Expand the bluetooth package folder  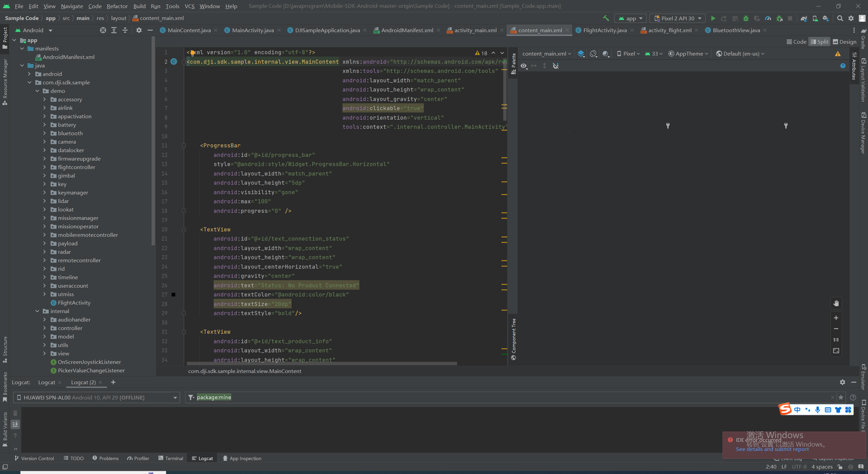click(x=44, y=133)
